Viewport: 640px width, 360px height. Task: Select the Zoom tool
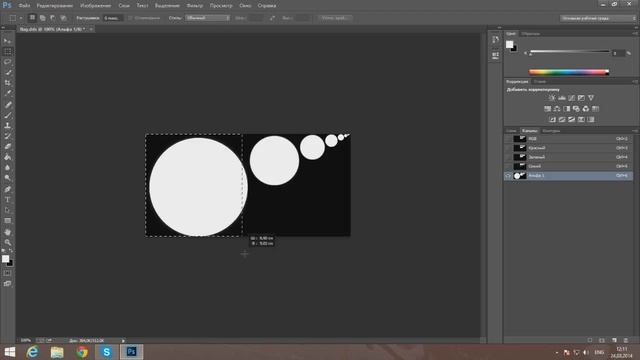pyautogui.click(x=7, y=242)
